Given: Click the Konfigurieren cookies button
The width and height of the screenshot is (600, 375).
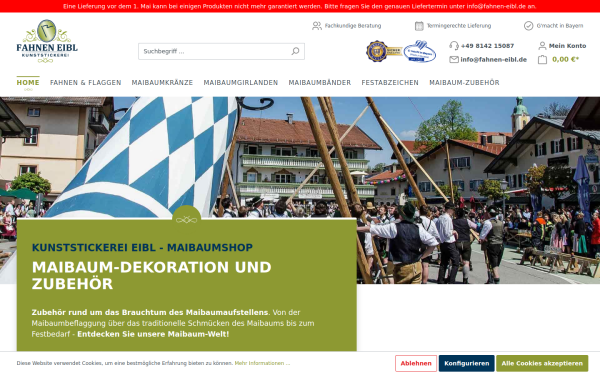Looking at the screenshot, I should pos(466,363).
